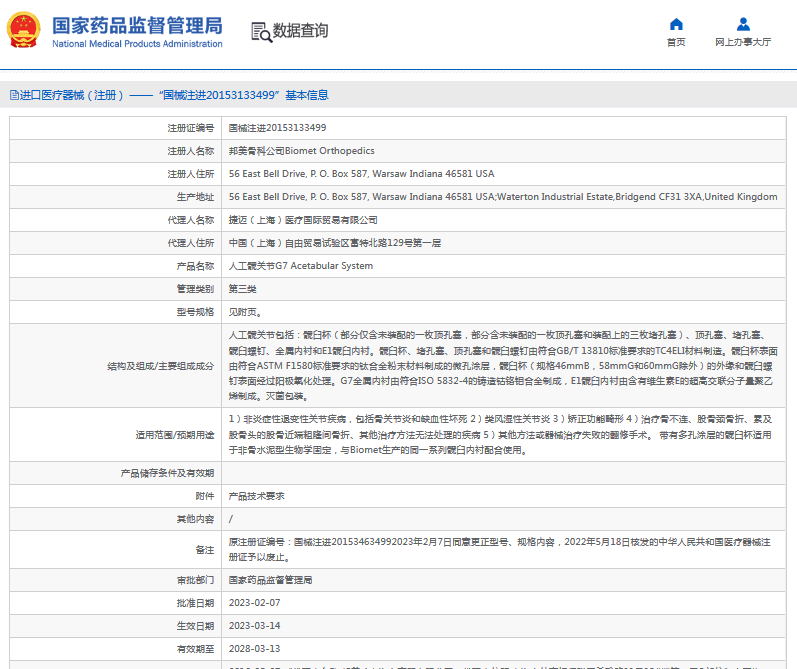Click the structure and composition description
The width and height of the screenshot is (797, 669).
pyautogui.click(x=503, y=366)
